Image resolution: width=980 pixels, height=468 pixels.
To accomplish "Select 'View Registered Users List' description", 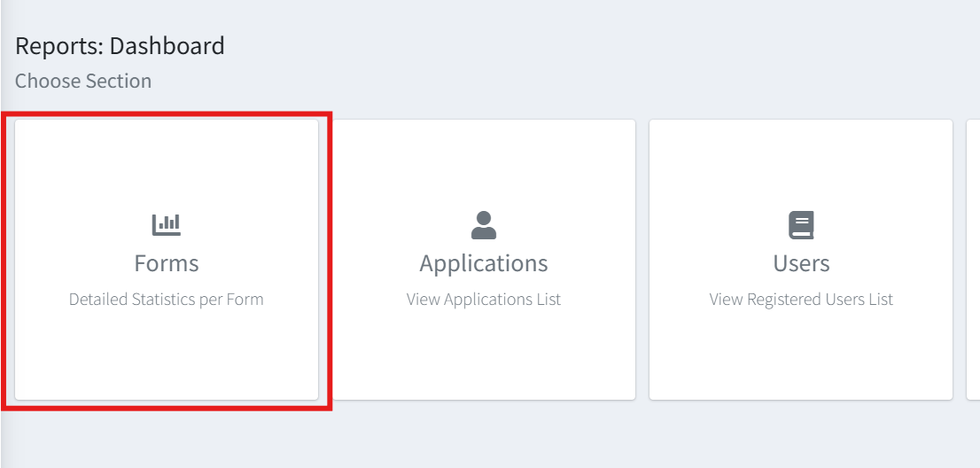I will pos(801,300).
